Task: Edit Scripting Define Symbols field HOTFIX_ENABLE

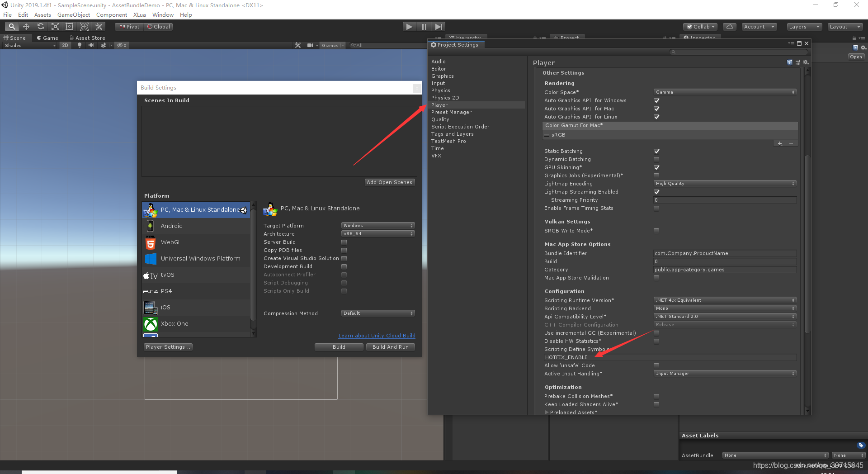Action: coord(670,357)
